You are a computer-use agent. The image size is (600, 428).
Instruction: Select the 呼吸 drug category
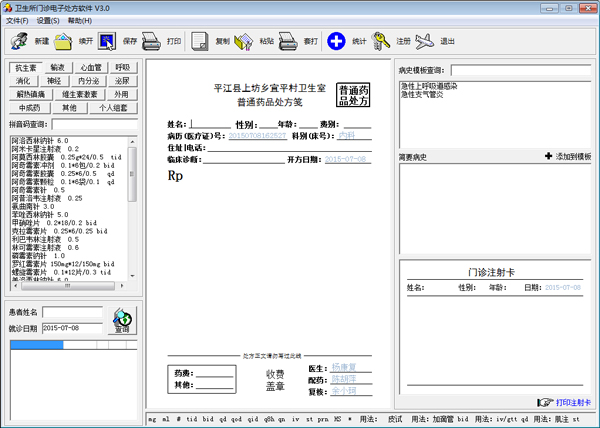click(123, 68)
